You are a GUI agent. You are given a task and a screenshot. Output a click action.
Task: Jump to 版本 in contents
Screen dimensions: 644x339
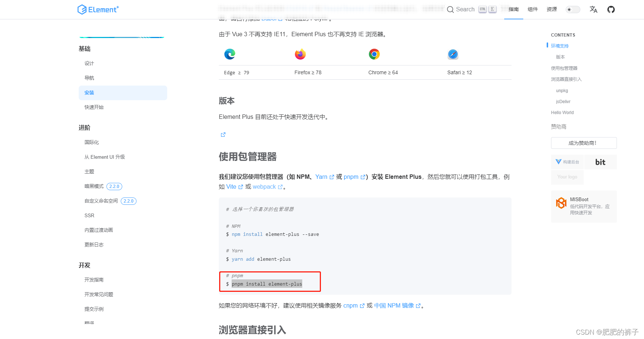(561, 57)
